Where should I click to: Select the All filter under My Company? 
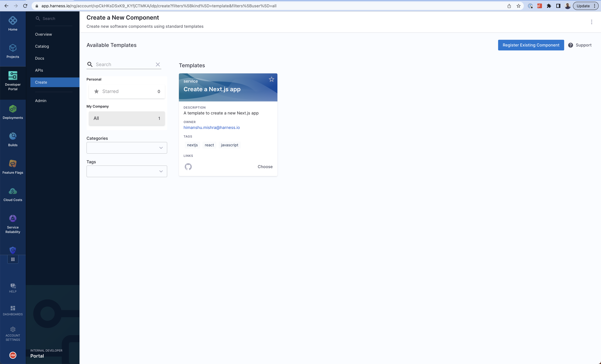coord(127,118)
